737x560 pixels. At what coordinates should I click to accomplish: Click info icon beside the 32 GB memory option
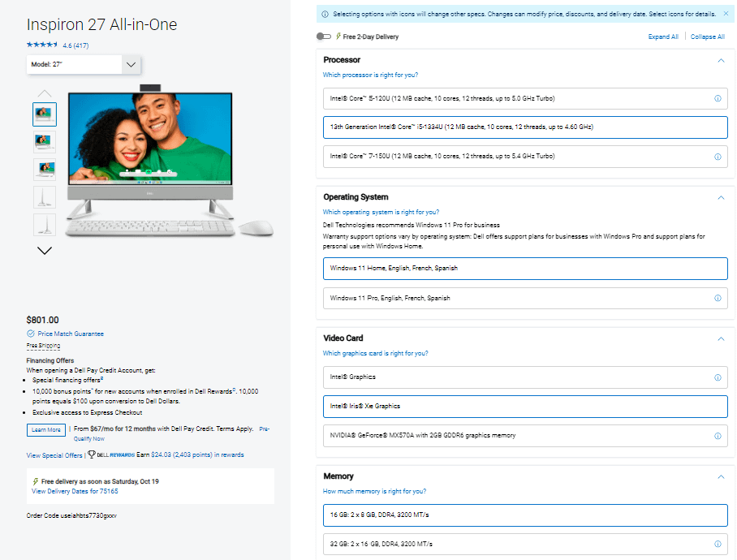(x=716, y=545)
